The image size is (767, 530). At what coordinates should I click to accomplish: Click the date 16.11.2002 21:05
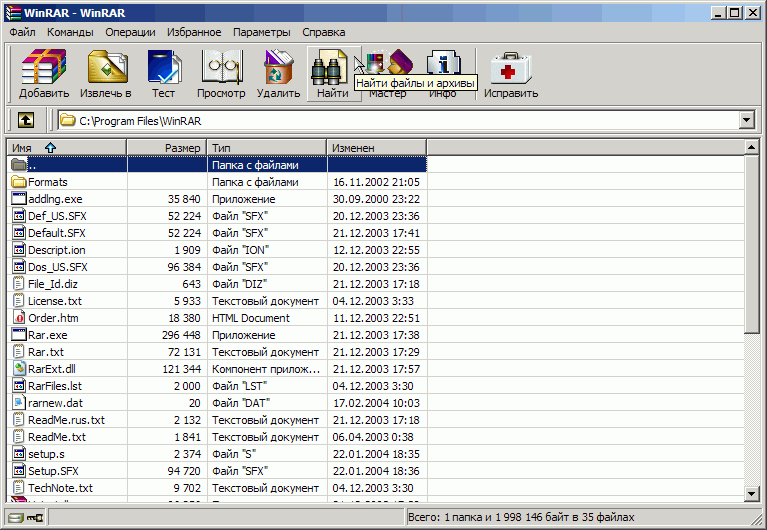point(376,182)
